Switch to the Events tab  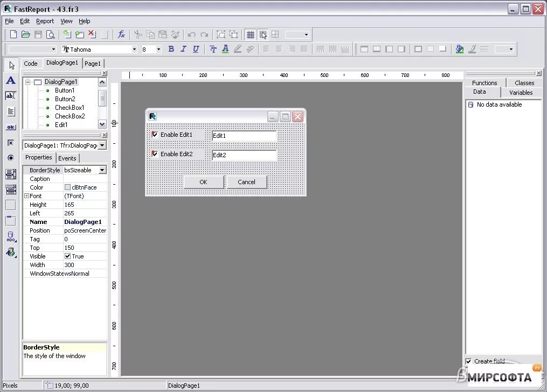click(x=67, y=158)
